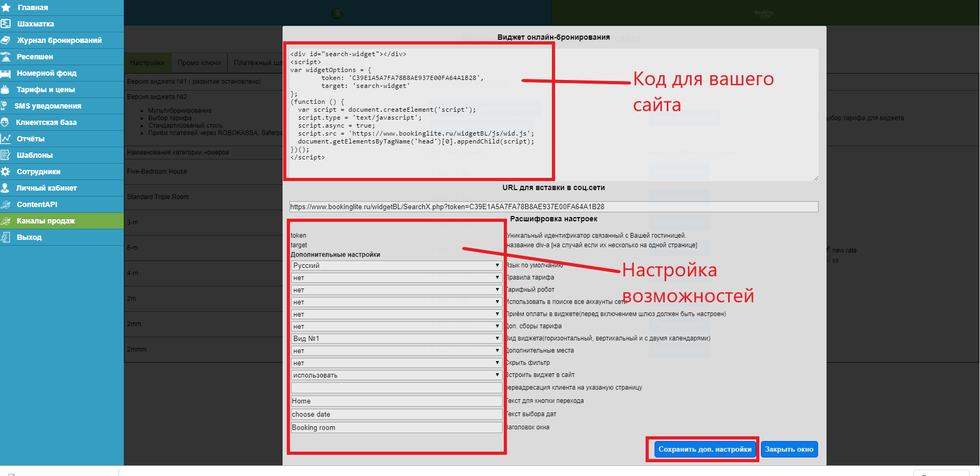Open the Доп. сборы тарифа dropdown
Viewport: 980px width, 476px height.
(396, 326)
